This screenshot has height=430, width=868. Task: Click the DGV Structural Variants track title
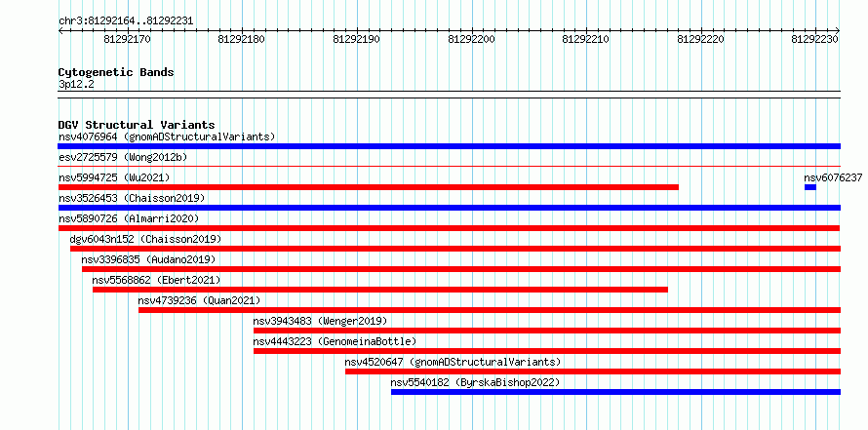tap(137, 125)
